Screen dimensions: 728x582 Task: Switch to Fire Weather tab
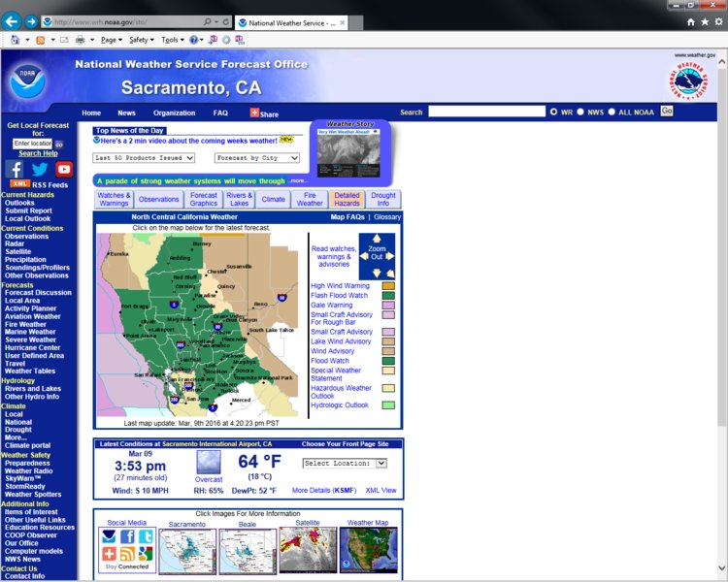[310, 199]
